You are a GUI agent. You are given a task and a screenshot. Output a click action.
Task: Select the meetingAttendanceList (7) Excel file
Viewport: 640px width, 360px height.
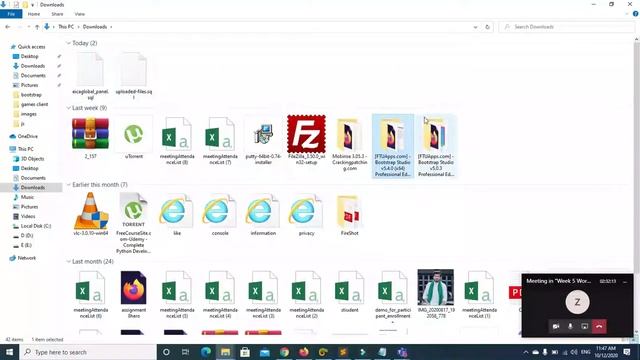(220, 140)
